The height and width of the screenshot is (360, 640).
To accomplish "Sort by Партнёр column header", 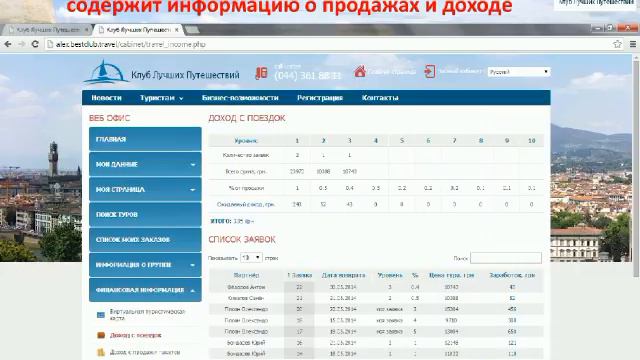I will 246,276.
